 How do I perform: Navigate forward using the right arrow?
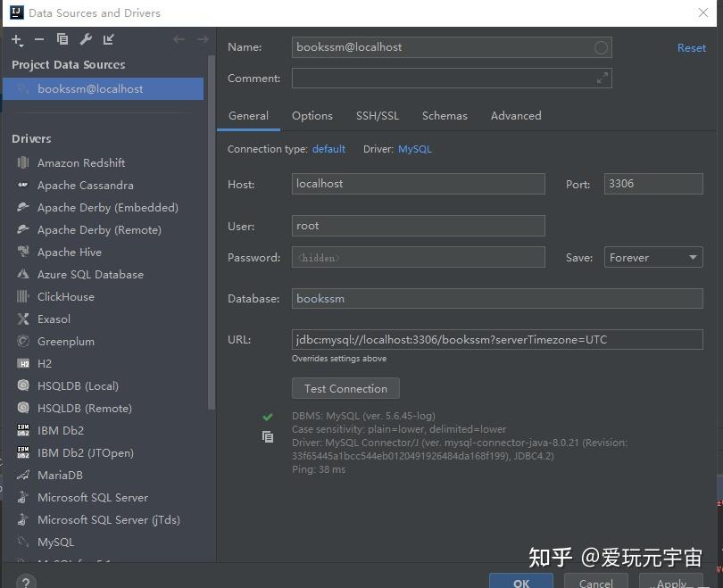tap(204, 38)
